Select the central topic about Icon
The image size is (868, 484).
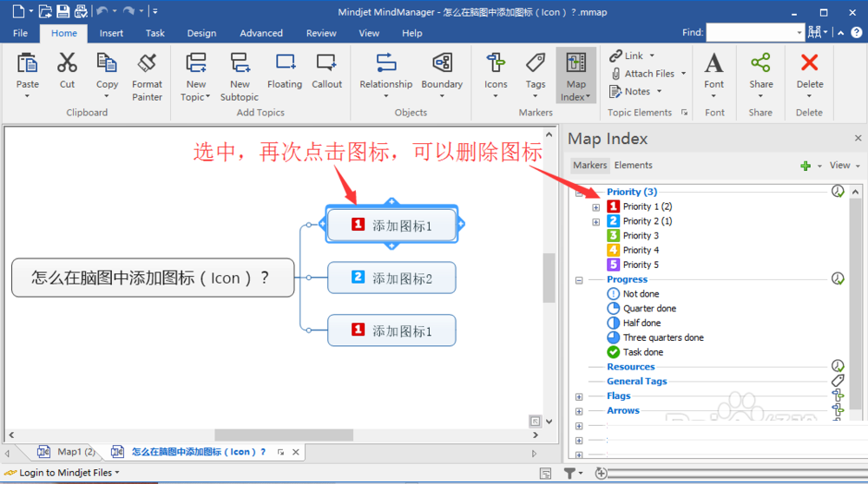tap(153, 278)
